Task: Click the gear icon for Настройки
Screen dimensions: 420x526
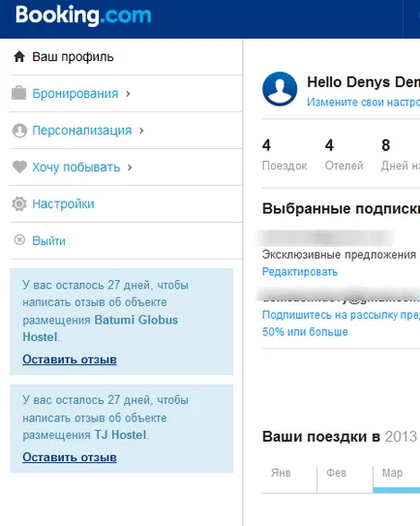Action: (19, 203)
